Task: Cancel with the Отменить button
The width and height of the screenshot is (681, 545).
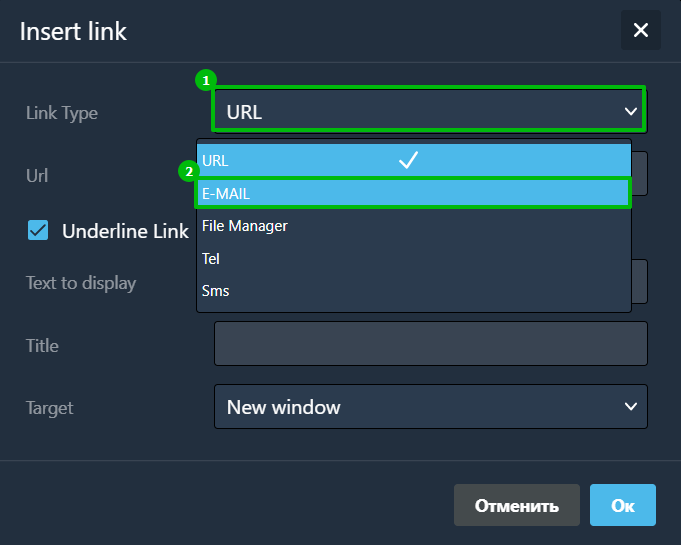Action: point(517,505)
